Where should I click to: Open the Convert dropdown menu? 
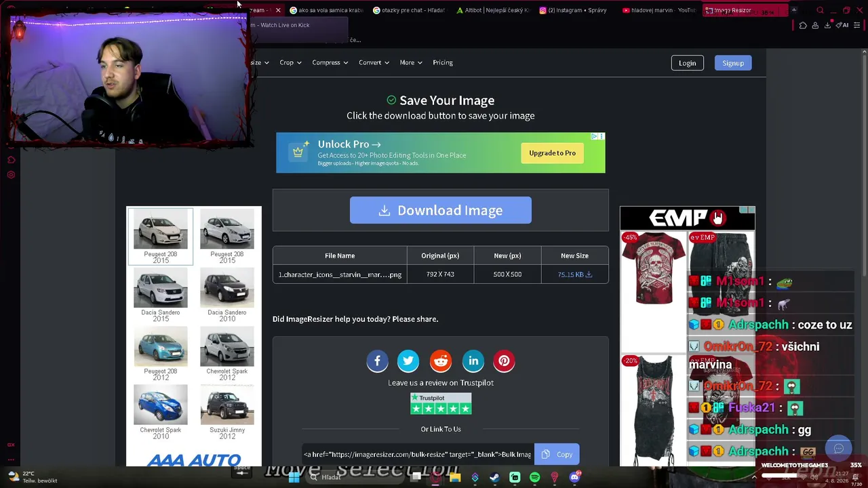[374, 62]
